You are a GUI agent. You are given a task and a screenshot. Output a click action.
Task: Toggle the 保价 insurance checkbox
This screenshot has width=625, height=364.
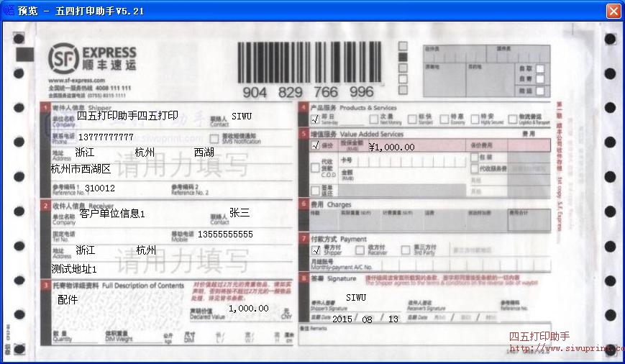coord(315,145)
